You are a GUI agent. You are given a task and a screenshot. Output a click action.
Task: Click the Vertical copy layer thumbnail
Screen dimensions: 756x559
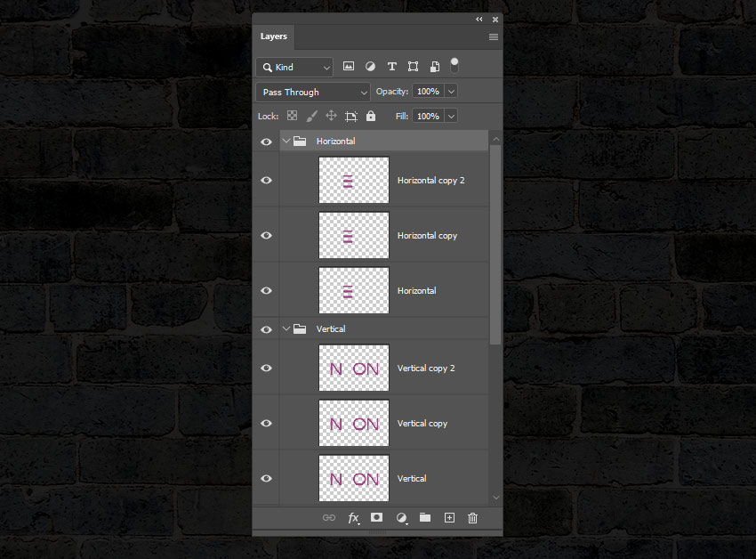click(x=353, y=423)
